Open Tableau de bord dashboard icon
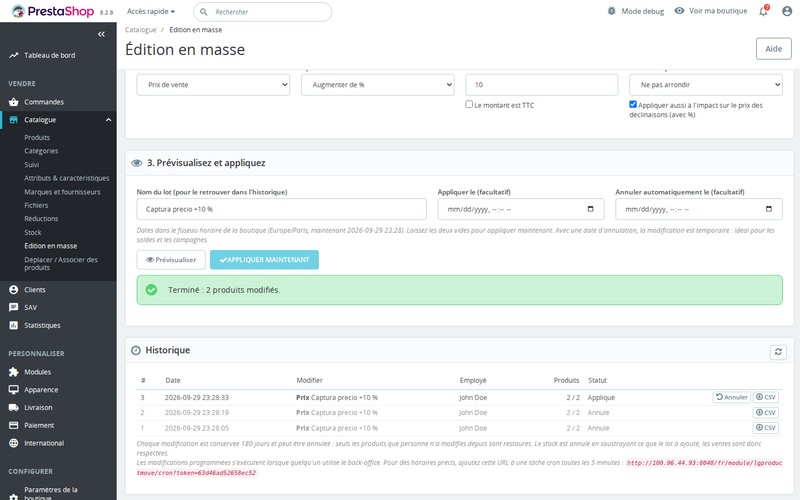 pyautogui.click(x=14, y=55)
